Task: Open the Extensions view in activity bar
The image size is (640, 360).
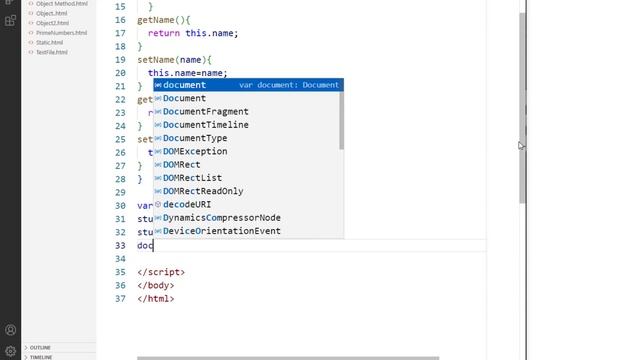Action: pos(10,20)
